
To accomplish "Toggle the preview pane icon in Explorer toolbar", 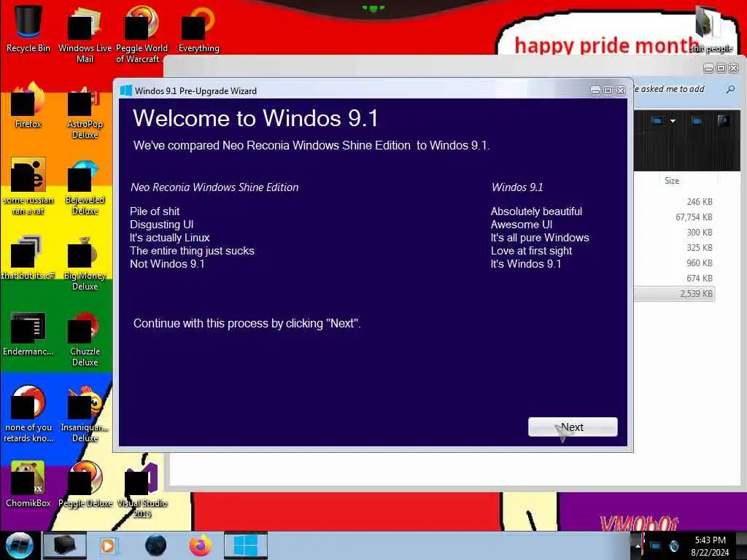I will click(x=697, y=121).
